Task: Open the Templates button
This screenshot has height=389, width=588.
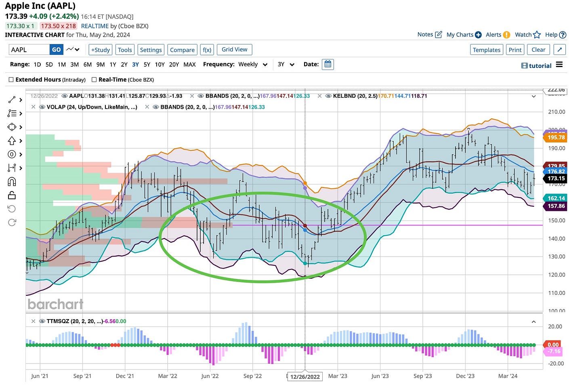Action: pos(487,50)
